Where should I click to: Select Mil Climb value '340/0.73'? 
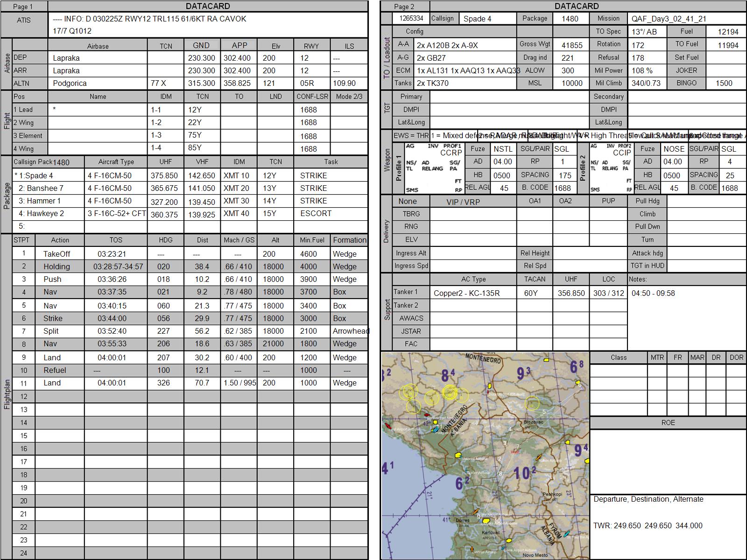(x=647, y=83)
